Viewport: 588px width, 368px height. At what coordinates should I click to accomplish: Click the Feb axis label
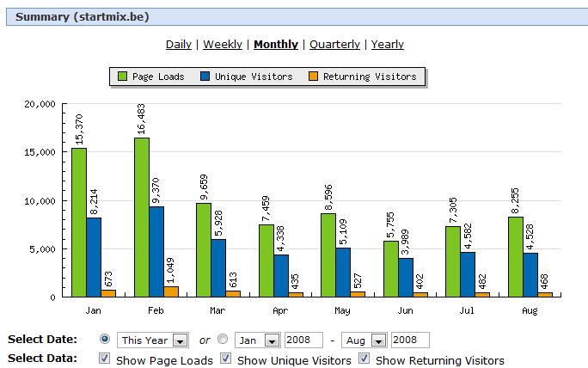tap(156, 310)
